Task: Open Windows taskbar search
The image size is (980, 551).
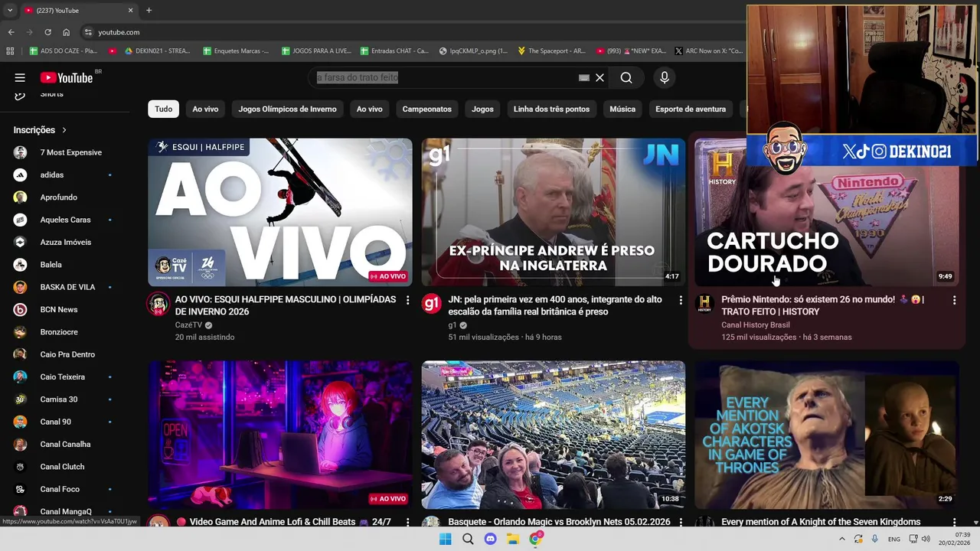Action: (468, 539)
